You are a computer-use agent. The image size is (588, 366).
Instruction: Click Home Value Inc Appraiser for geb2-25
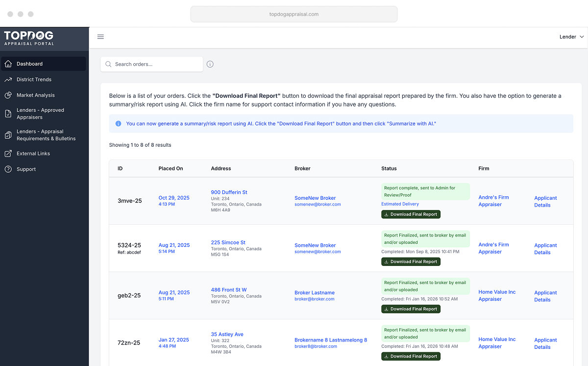coord(497,295)
